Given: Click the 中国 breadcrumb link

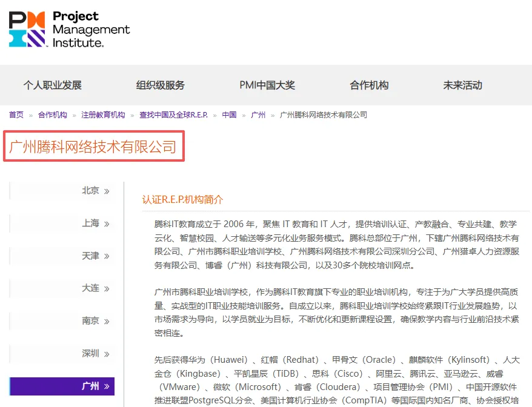Looking at the screenshot, I should point(230,115).
